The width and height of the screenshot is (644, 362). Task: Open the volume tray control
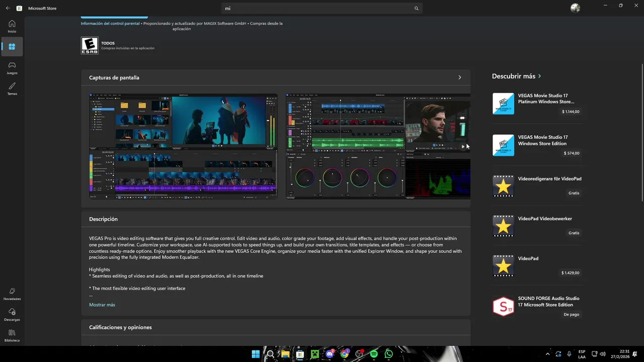pos(603,354)
